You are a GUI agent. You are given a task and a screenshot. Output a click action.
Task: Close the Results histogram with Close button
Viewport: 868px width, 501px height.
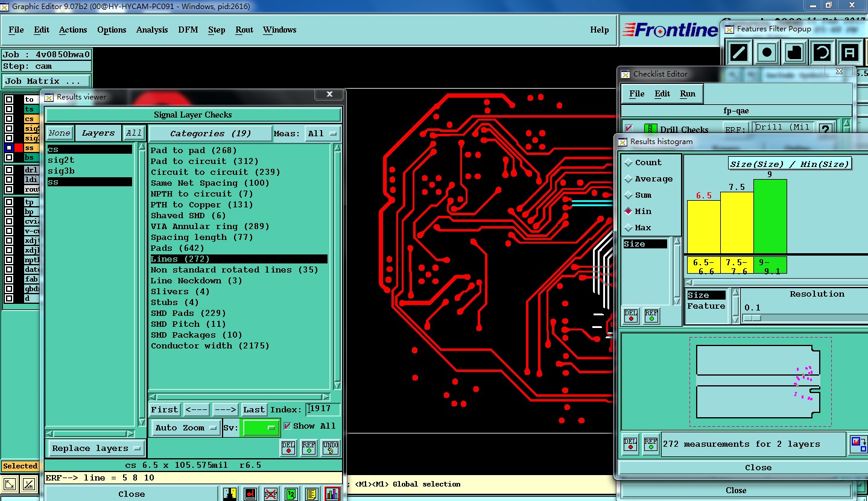[x=758, y=467]
